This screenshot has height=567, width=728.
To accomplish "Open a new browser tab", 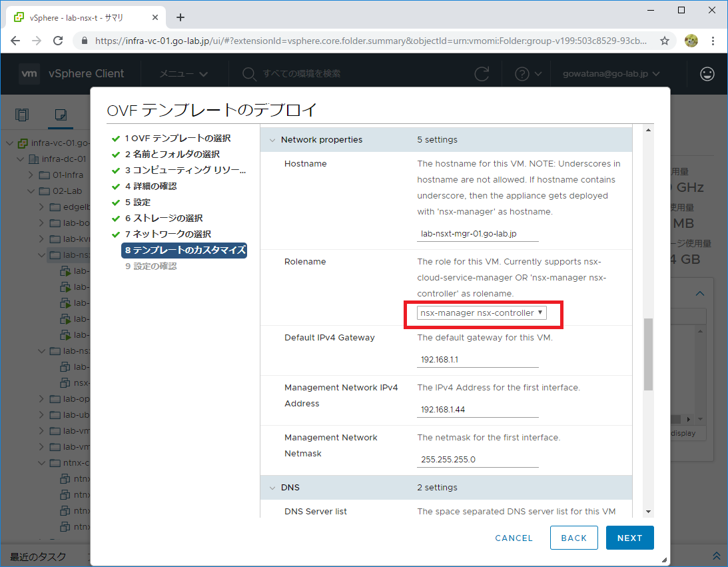I will [181, 17].
